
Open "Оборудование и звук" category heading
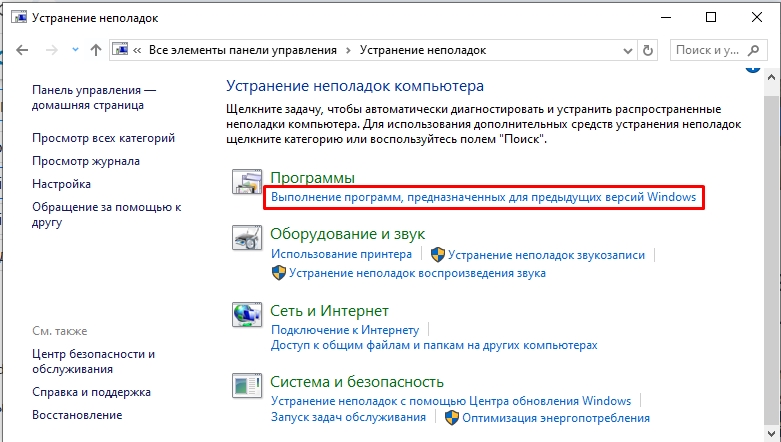coord(348,234)
